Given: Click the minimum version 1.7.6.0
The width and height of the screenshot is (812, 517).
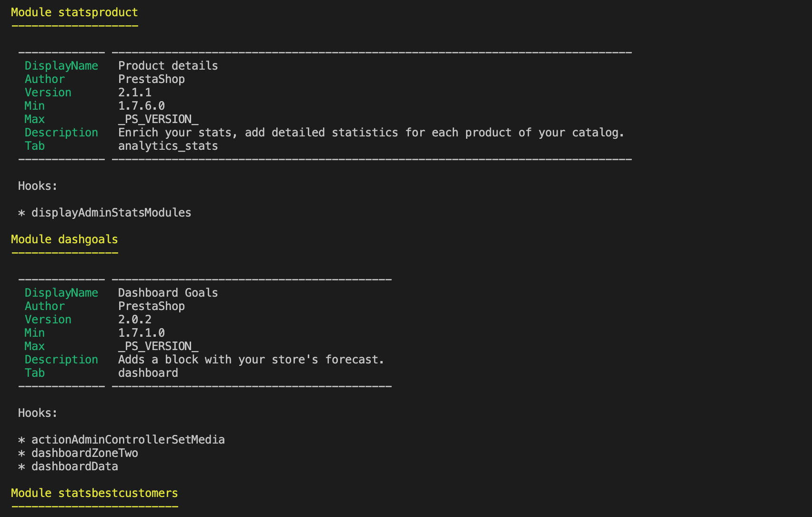Looking at the screenshot, I should (142, 106).
